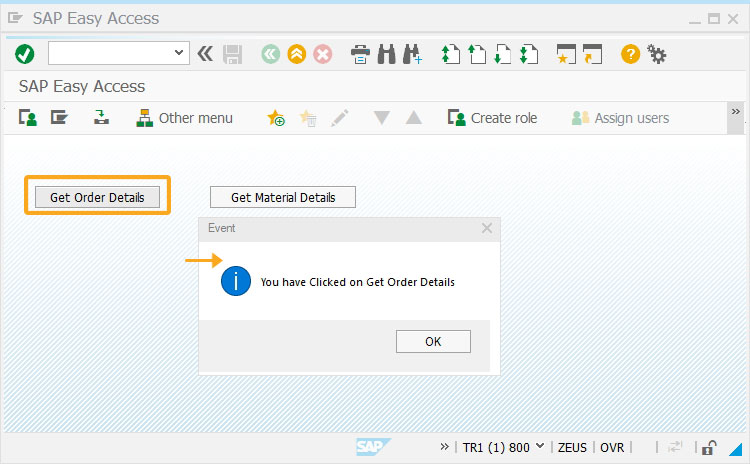Viewport: 750px width, 464px height.
Task: Click the green Enter checkmark icon
Action: tap(24, 54)
